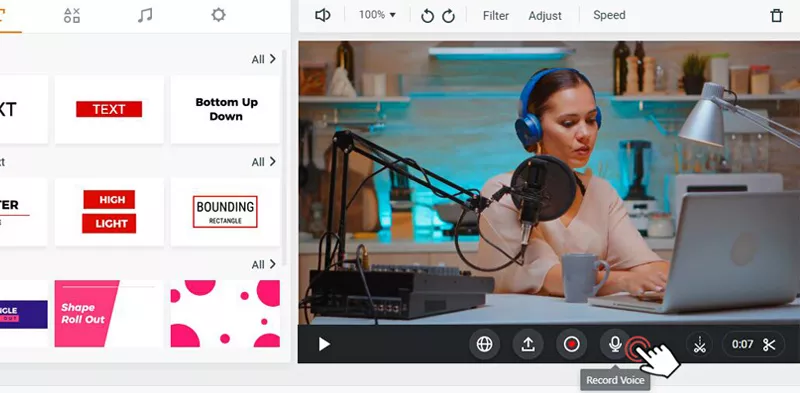Open the Speed settings
This screenshot has width=800, height=393.
tap(609, 15)
